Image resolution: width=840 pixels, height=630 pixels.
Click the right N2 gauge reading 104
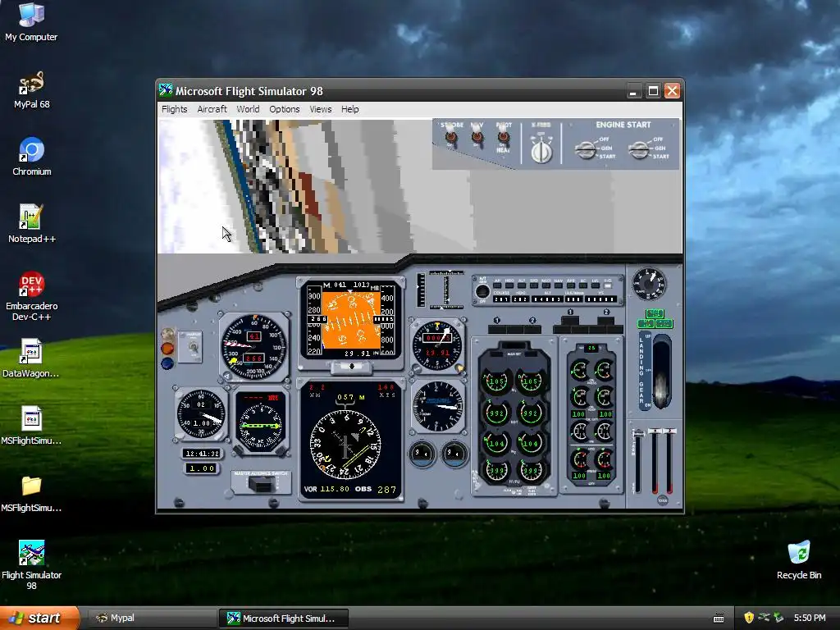point(531,443)
